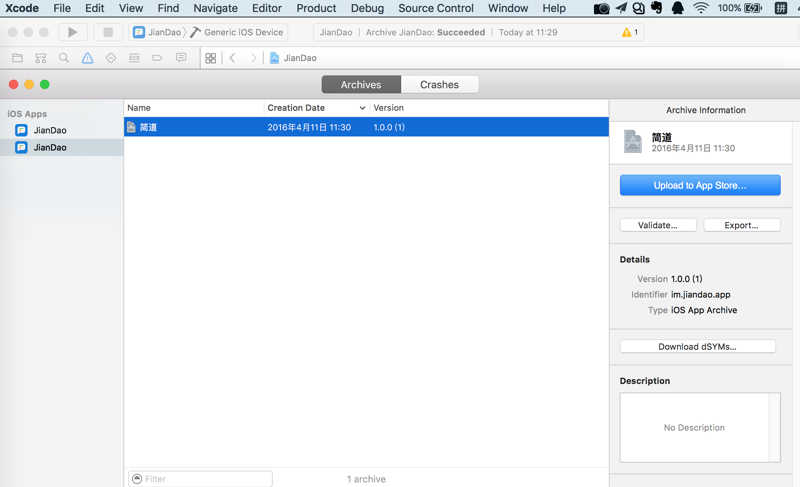This screenshot has width=800, height=487.
Task: Open the input method menu bar icon
Action: tap(781, 8)
